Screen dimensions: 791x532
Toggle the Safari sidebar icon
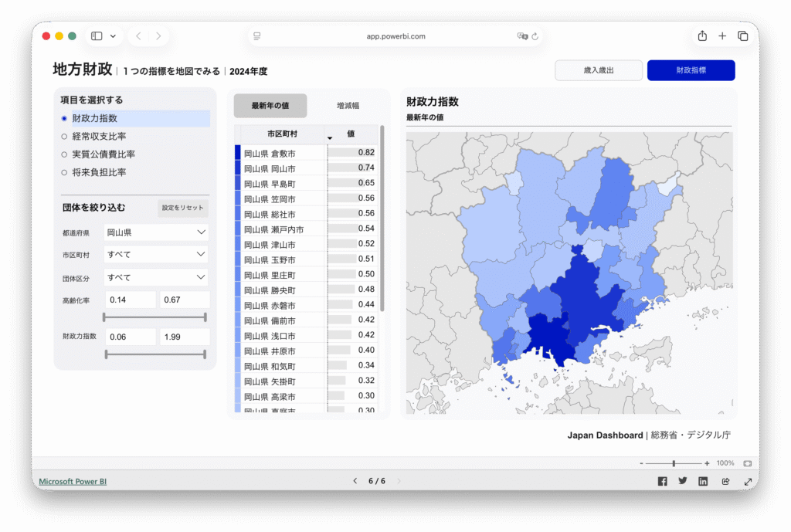97,36
